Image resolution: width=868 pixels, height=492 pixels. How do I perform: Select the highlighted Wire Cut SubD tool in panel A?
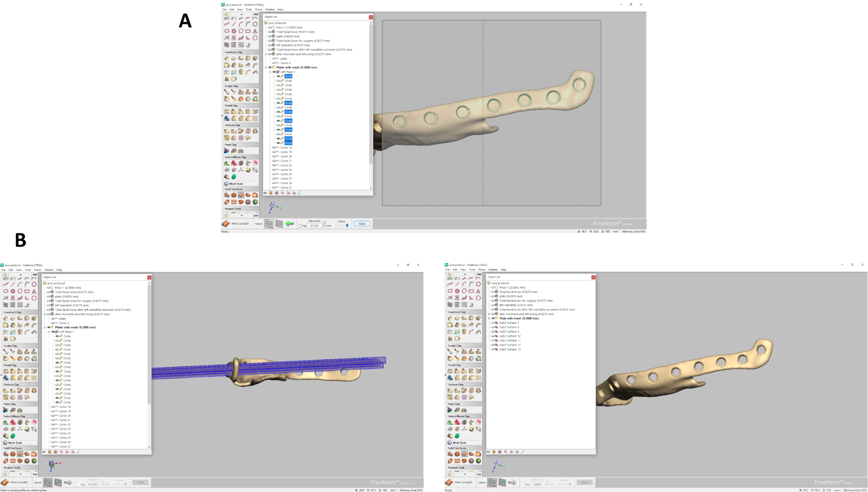pos(241,195)
